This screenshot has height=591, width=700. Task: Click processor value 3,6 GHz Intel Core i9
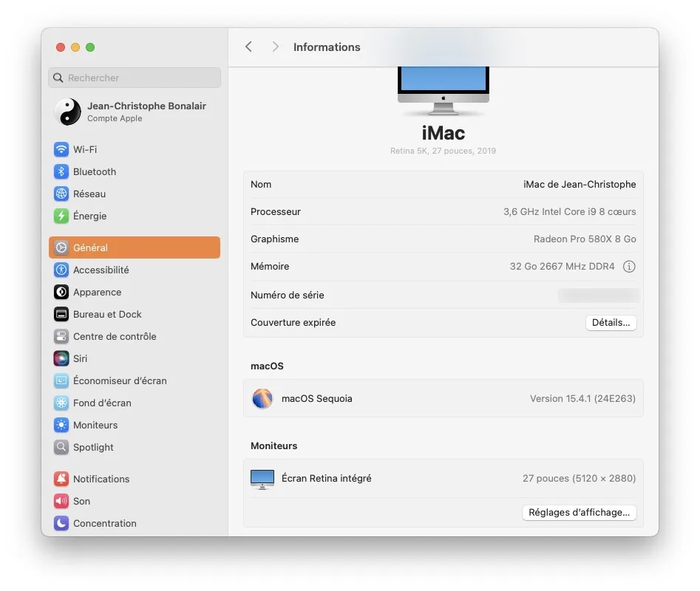[570, 212]
